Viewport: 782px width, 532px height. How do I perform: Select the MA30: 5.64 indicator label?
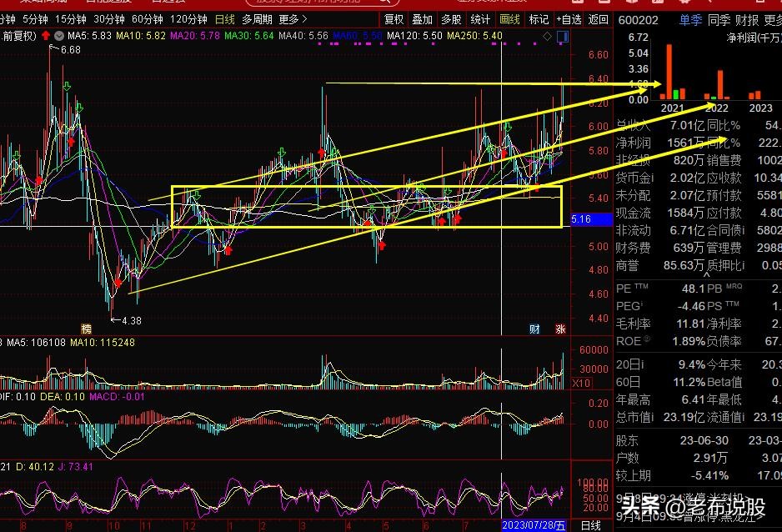tap(249, 36)
